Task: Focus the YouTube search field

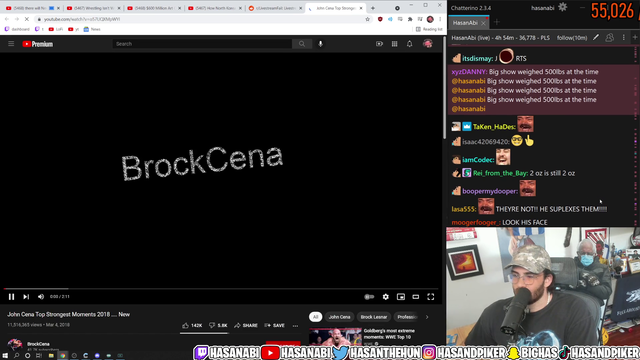Action: [x=202, y=44]
